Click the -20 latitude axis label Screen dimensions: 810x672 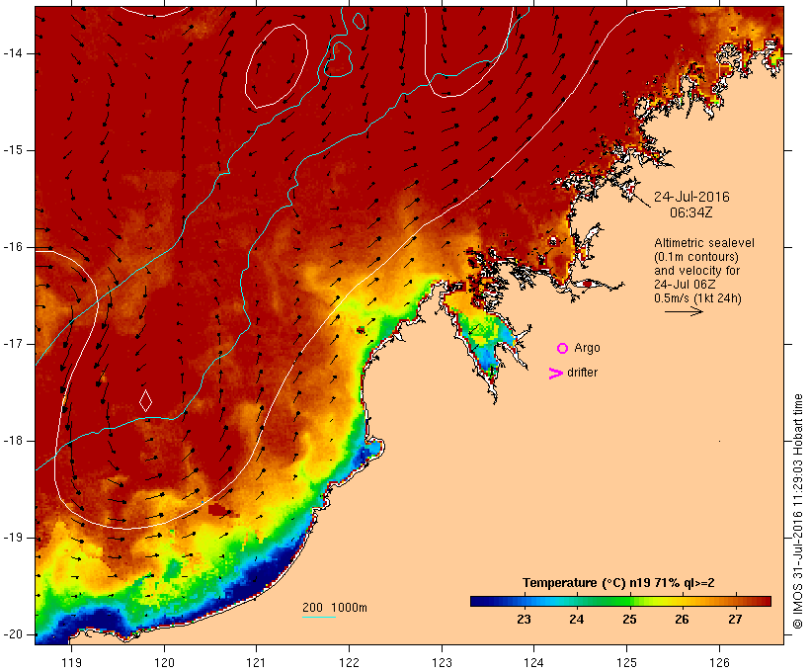coord(13,634)
